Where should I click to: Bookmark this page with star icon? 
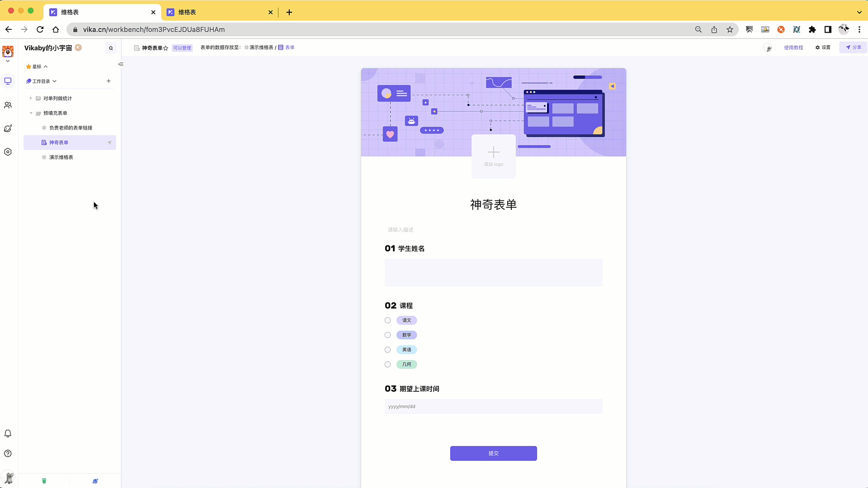(x=730, y=29)
